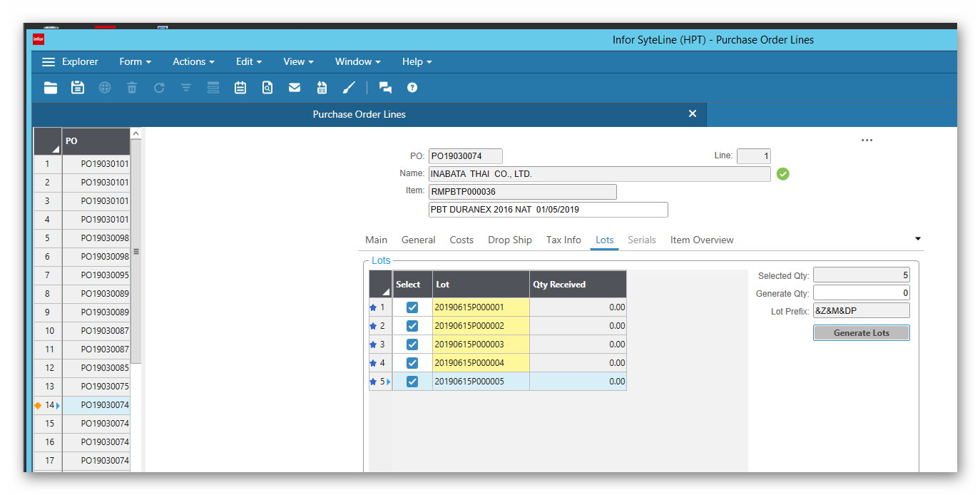Uncheck Select for lot 20190615P000003
The width and height of the screenshot is (980, 495).
pyautogui.click(x=412, y=344)
